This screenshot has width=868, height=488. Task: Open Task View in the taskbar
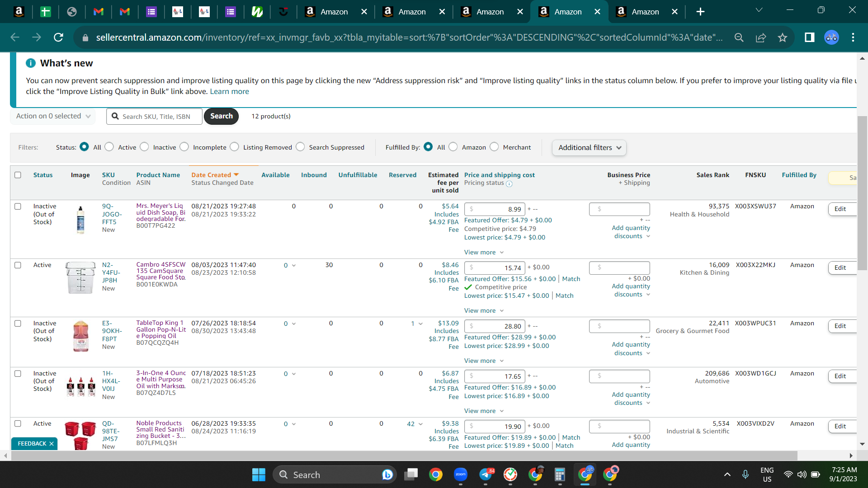coord(411,474)
